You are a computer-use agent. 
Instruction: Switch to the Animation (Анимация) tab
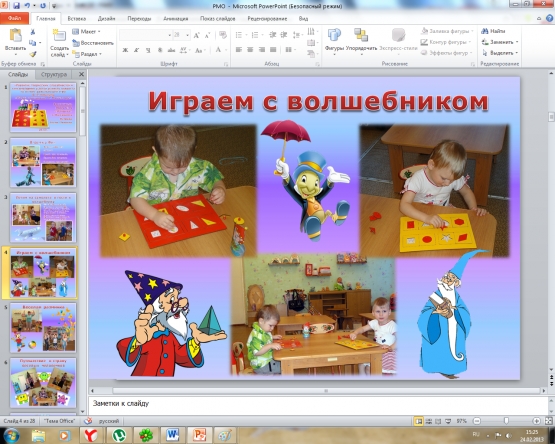coord(176,19)
